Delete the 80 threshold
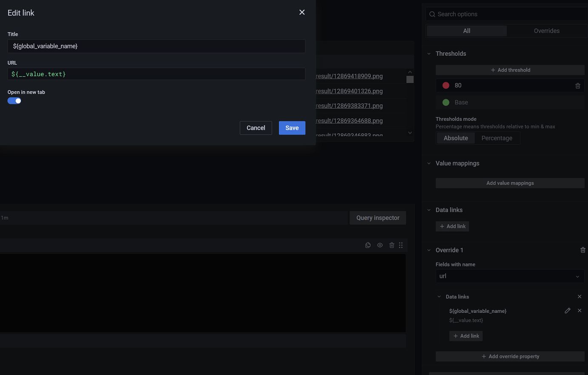The width and height of the screenshot is (588, 375). pos(578,86)
